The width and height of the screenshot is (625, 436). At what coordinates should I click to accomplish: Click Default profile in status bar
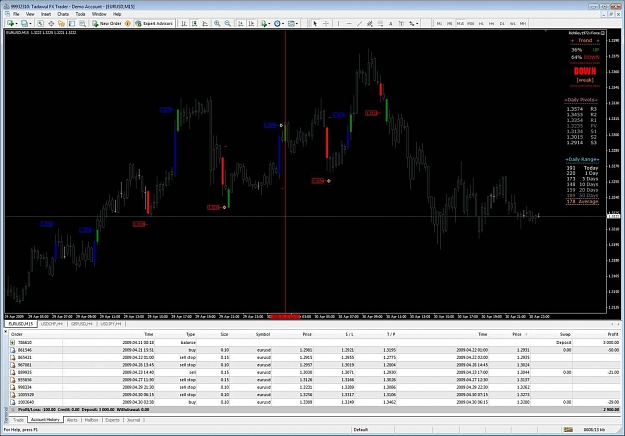click(361, 430)
